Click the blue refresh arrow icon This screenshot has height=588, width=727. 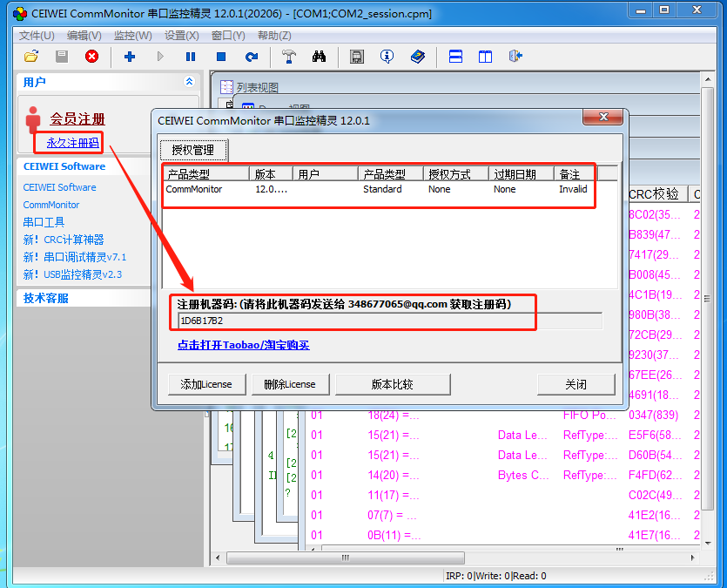[x=252, y=57]
